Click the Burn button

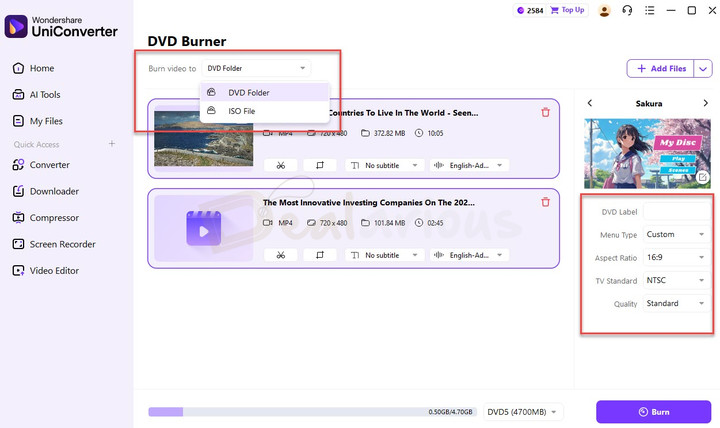coord(653,412)
